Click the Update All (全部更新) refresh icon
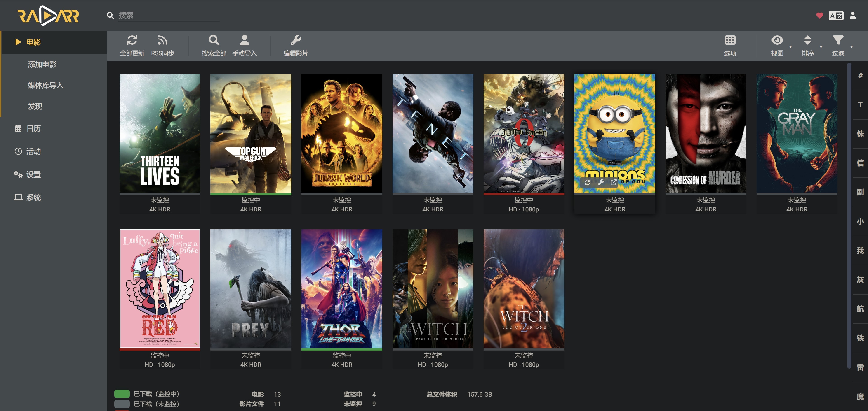The width and height of the screenshot is (868, 411). pos(132,40)
